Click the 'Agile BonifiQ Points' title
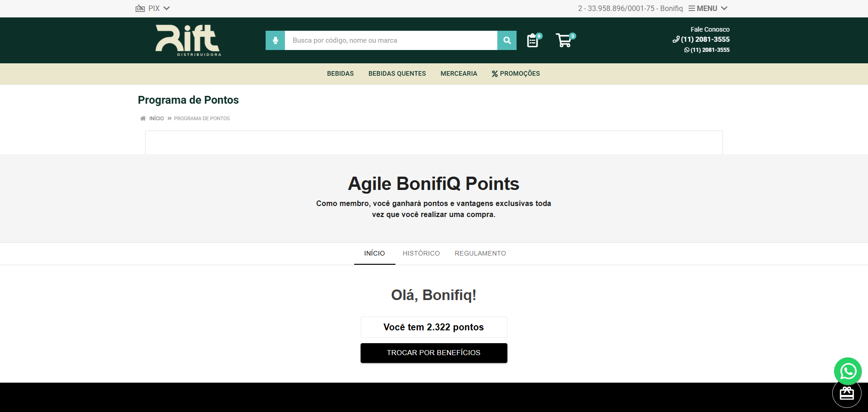The width and height of the screenshot is (868, 412). pos(434,184)
